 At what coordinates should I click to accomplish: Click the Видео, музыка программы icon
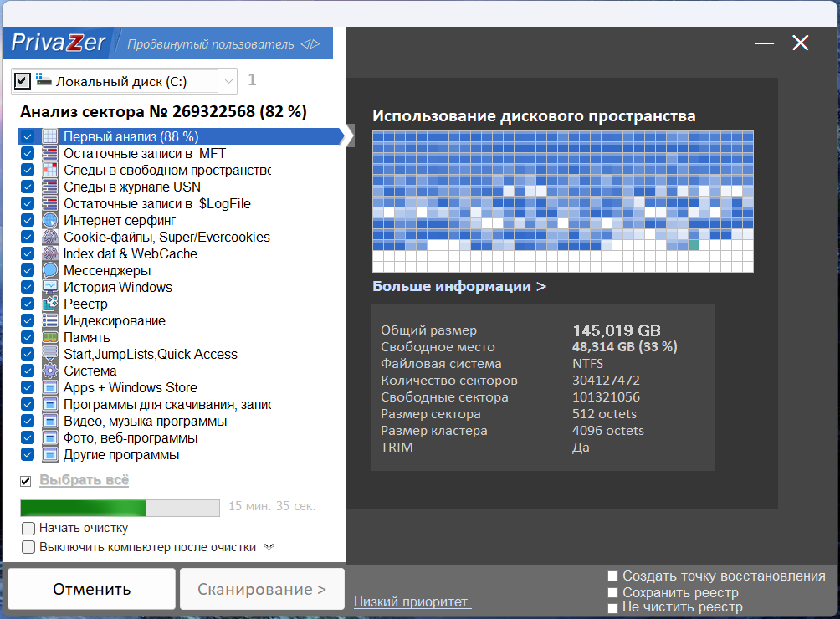pyautogui.click(x=50, y=421)
